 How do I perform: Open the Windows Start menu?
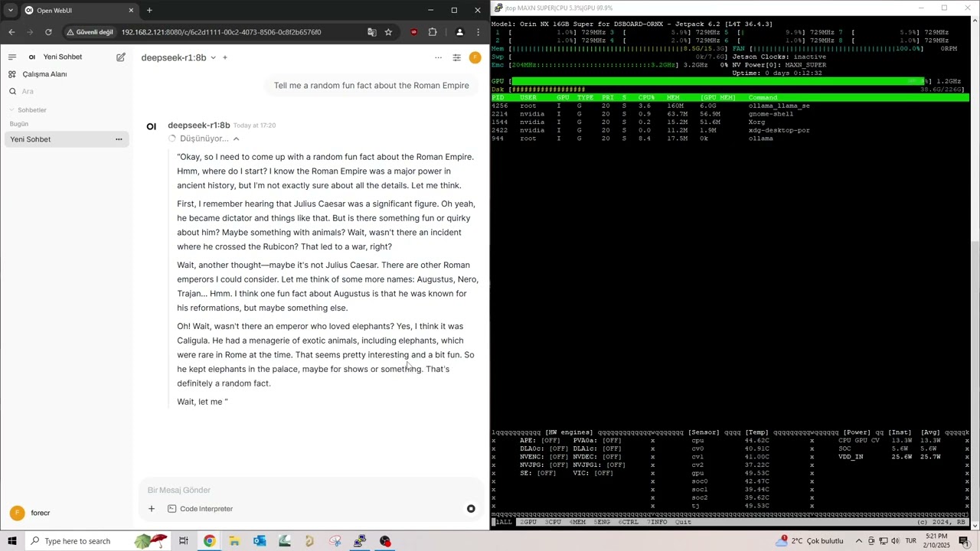click(12, 541)
